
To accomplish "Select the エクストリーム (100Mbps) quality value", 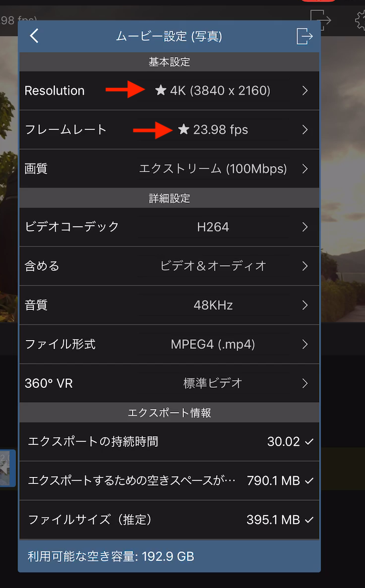I will (213, 169).
